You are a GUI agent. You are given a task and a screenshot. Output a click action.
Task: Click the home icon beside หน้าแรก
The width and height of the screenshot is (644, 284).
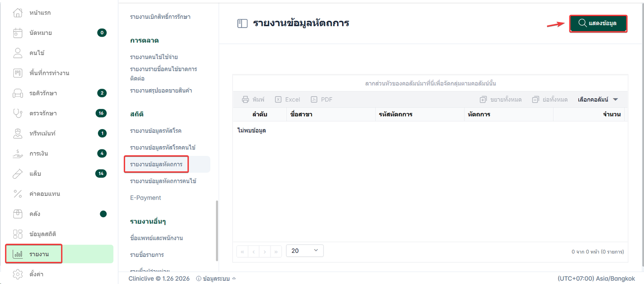[18, 13]
